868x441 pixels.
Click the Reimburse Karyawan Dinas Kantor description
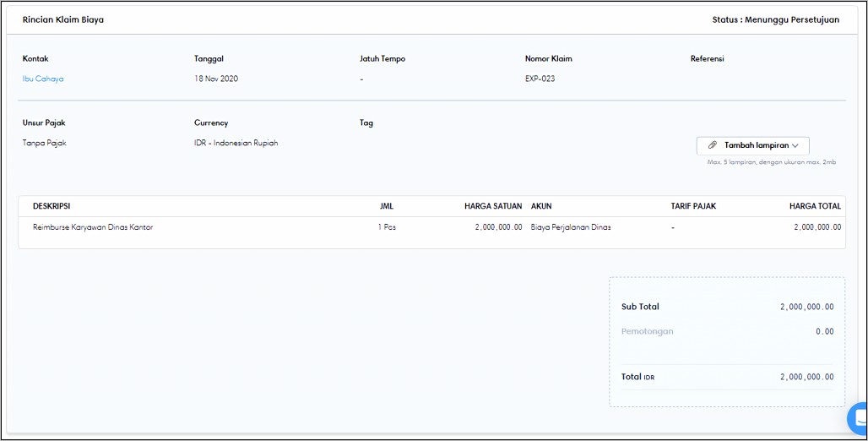[93, 227]
